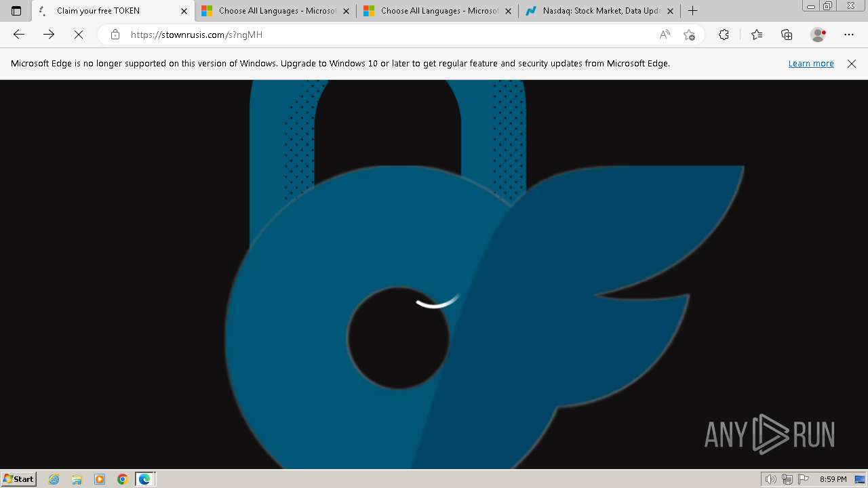Open the Windows Start menu
The image size is (868, 488).
pyautogui.click(x=19, y=479)
